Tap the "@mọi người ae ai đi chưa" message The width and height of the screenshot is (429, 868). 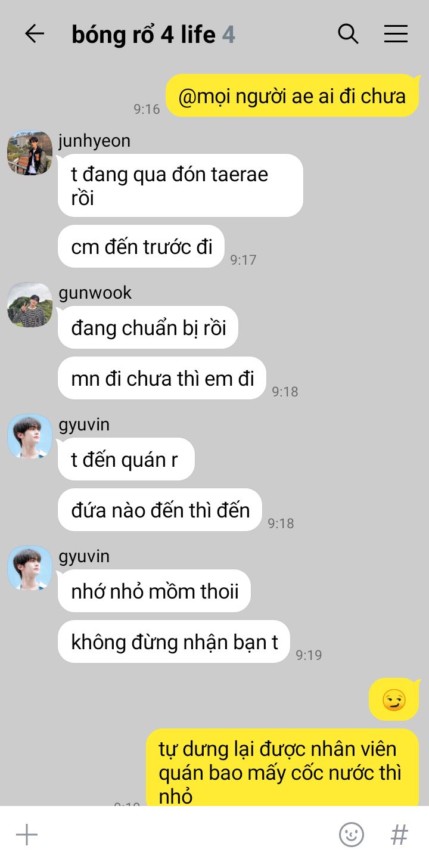pyautogui.click(x=293, y=96)
